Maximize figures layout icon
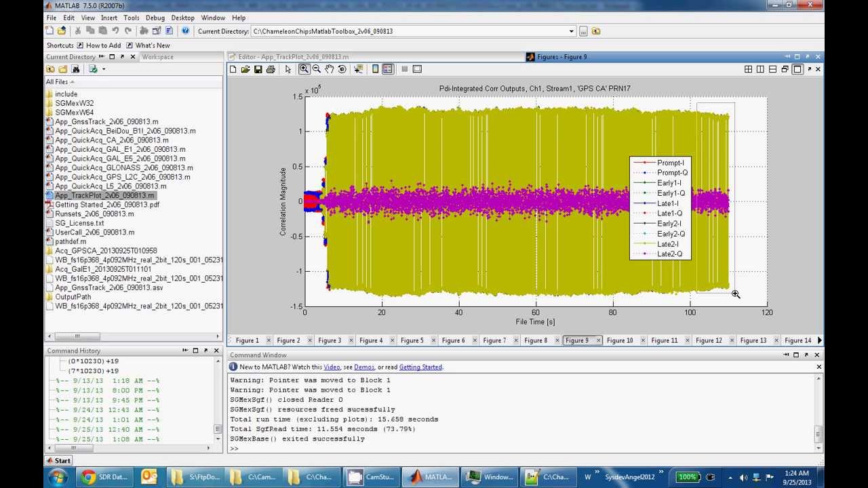The width and height of the screenshot is (868, 488). [x=797, y=69]
